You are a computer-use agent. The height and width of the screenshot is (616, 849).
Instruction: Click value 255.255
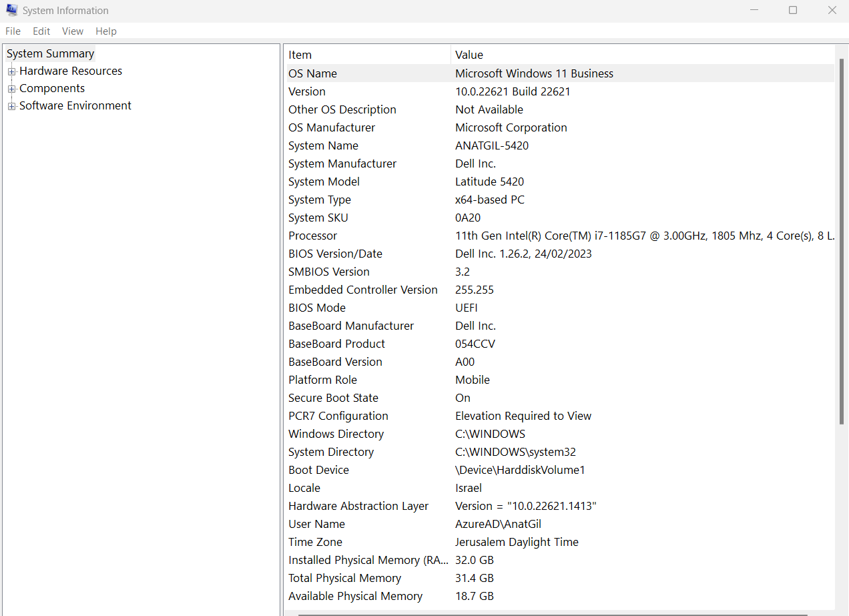pyautogui.click(x=475, y=290)
